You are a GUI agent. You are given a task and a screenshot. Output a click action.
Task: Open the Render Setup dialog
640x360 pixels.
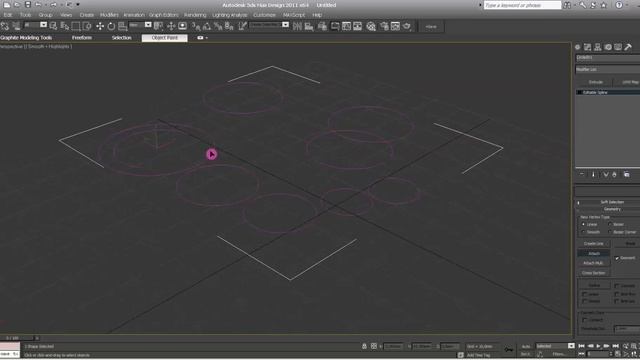pos(384,26)
